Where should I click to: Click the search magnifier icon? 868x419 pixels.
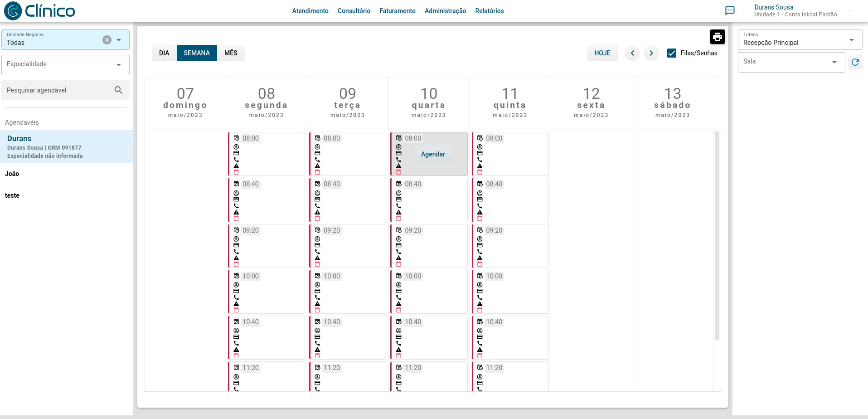click(x=118, y=90)
